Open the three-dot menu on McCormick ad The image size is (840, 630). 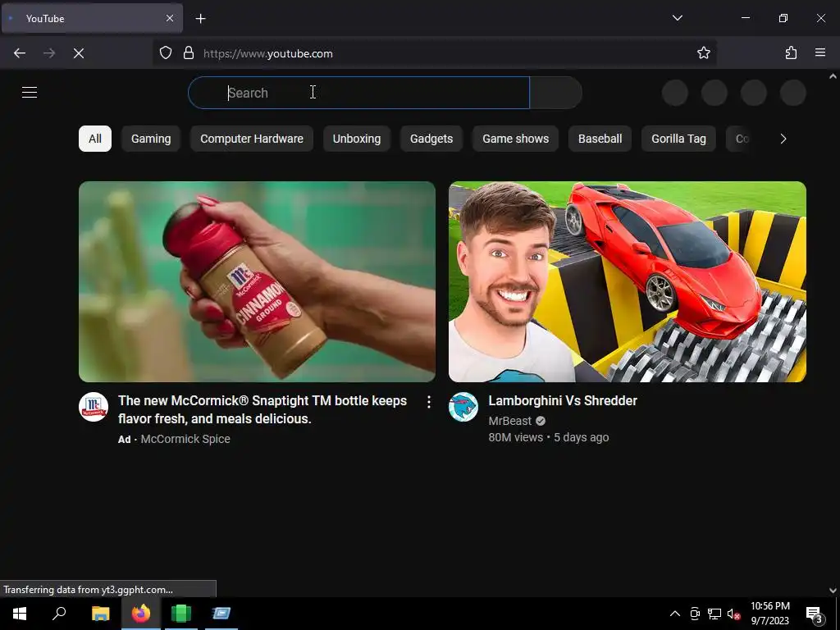[428, 402]
